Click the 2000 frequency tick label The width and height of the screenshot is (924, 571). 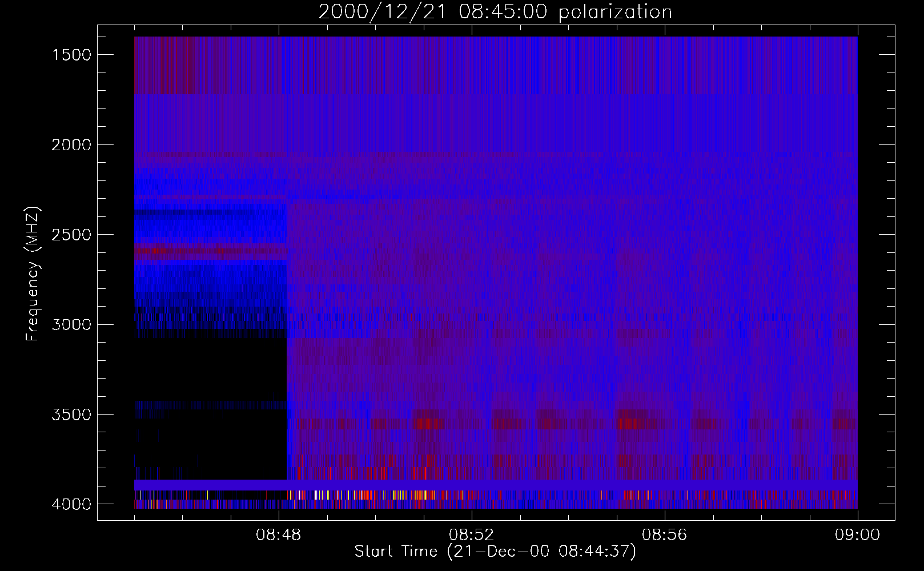point(71,145)
